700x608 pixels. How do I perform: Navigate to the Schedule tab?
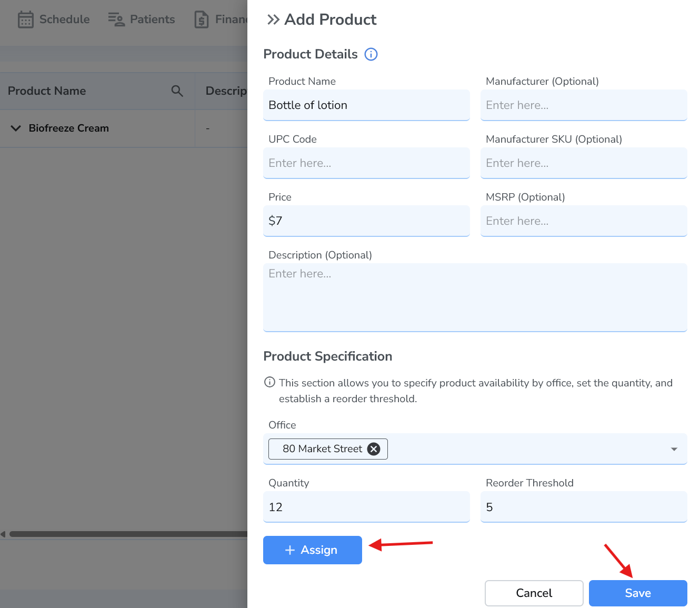pos(53,19)
